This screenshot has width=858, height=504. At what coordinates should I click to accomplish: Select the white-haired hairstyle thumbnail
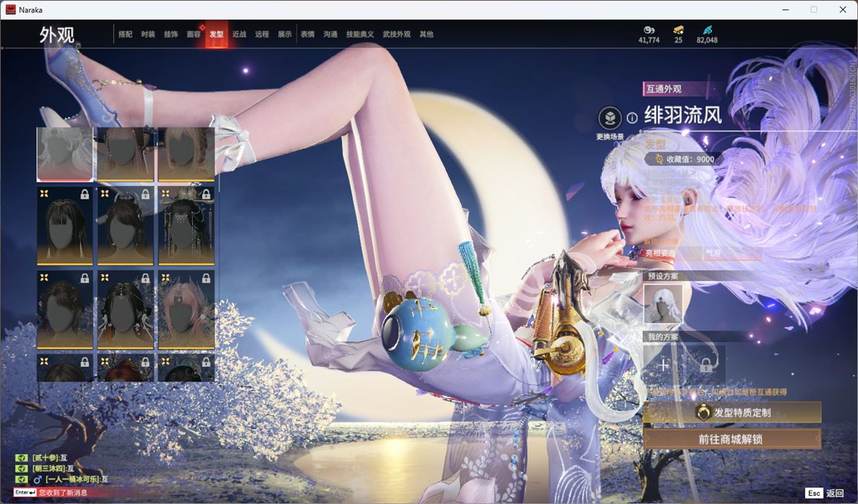(65, 154)
